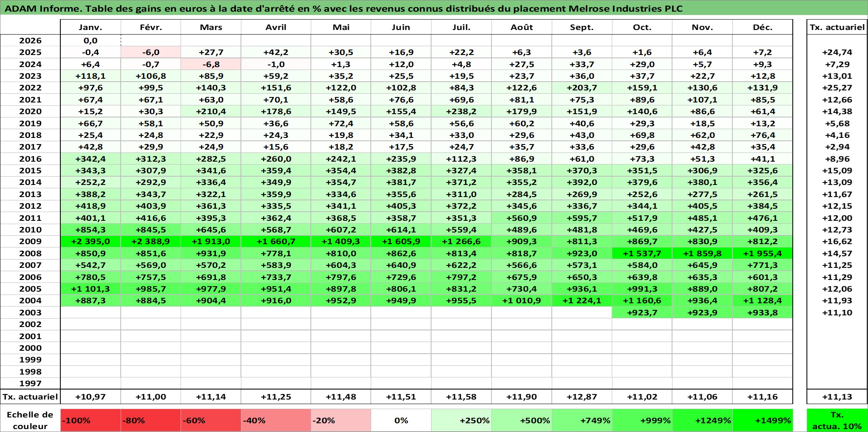This screenshot has height=432, width=868.
Task: Select the +10,97 January actuarial rate
Action: click(90, 397)
